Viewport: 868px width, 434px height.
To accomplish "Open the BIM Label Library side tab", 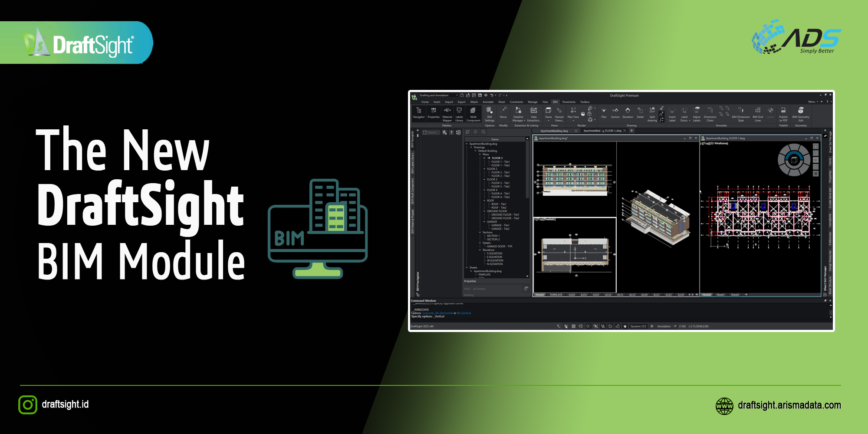I will point(413,163).
